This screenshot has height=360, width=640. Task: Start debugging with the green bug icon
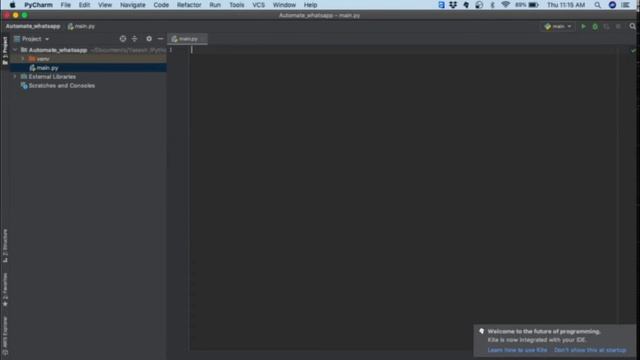[x=595, y=27]
